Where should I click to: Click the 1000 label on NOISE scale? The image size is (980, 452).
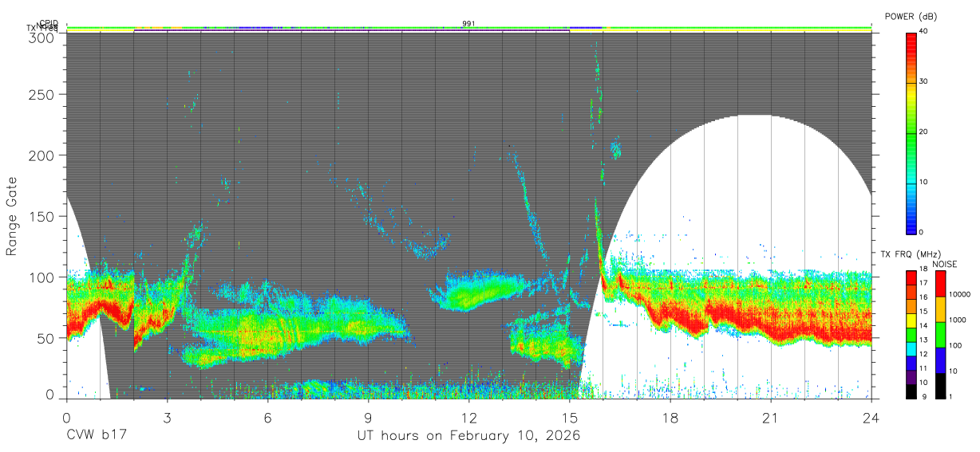[958, 320]
